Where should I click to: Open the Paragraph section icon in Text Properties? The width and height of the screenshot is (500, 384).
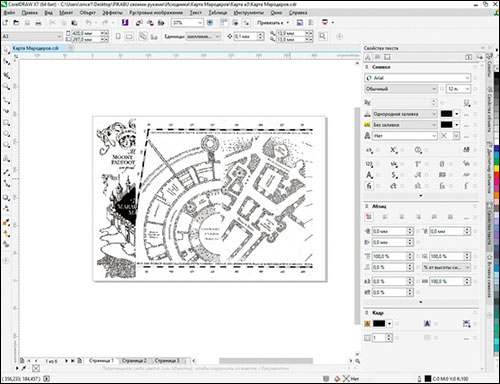tap(377, 57)
